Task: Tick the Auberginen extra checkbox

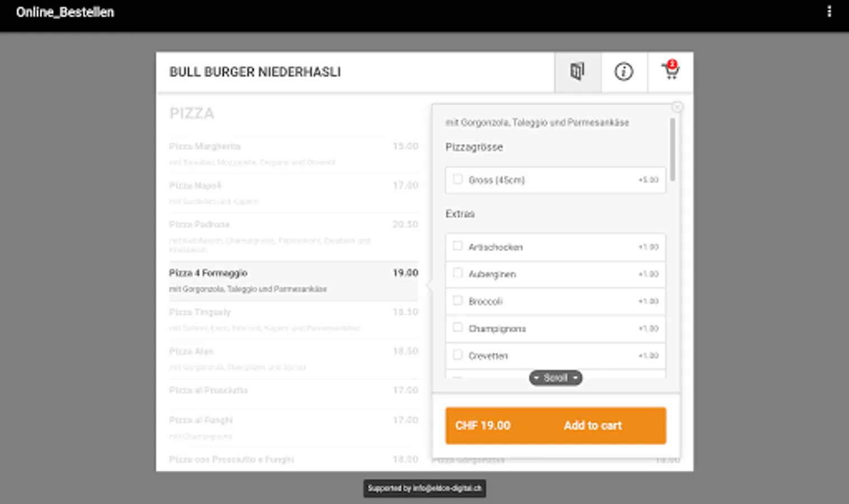Action: pyautogui.click(x=458, y=273)
